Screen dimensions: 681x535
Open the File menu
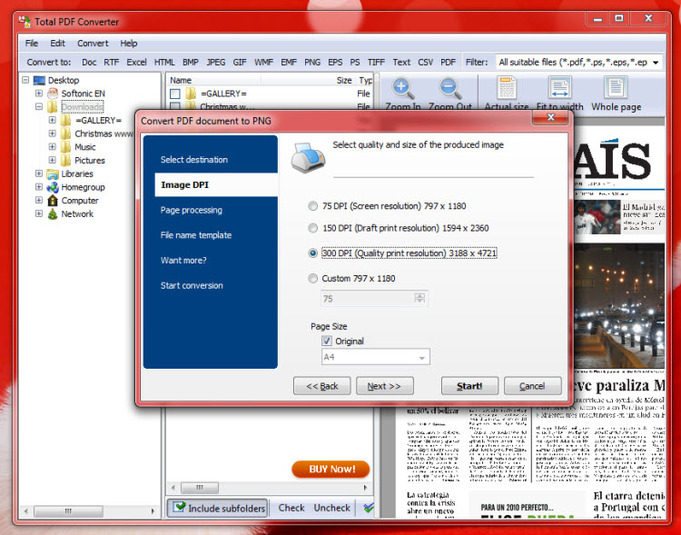[x=31, y=43]
